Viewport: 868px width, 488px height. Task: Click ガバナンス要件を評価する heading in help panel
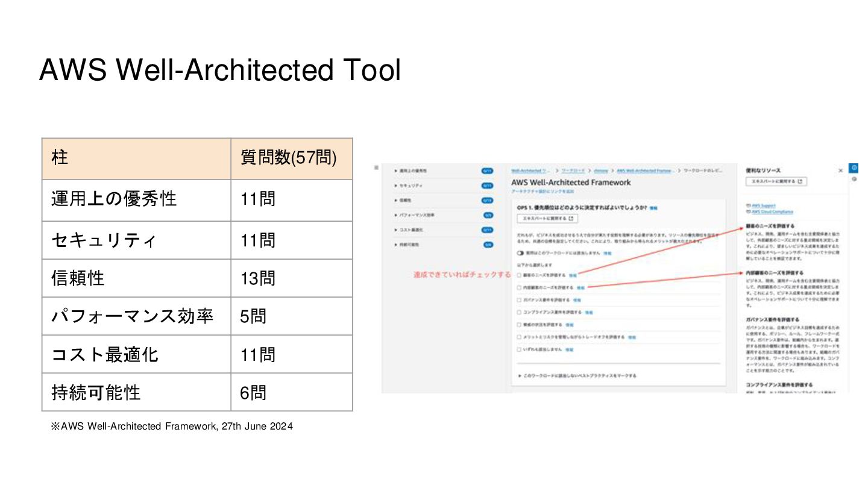click(773, 320)
